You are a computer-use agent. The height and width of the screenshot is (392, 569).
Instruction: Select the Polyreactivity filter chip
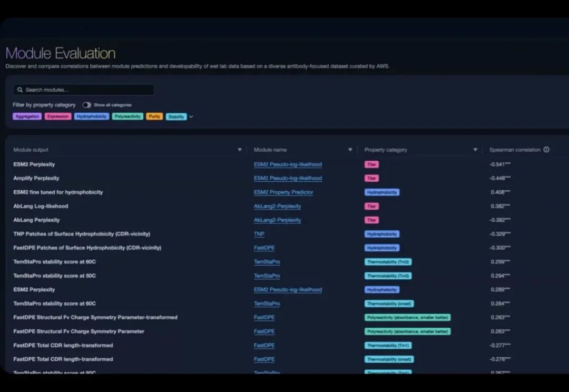pyautogui.click(x=127, y=116)
